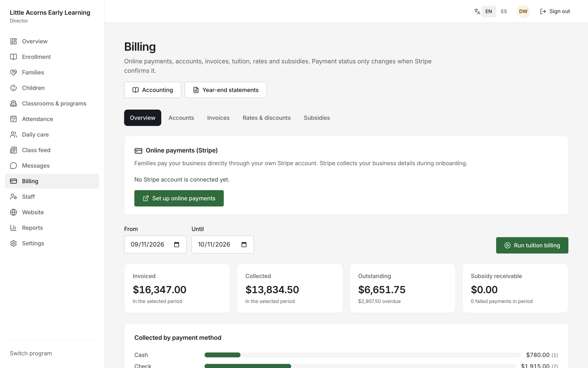Open the Class feed

[x=52, y=150]
